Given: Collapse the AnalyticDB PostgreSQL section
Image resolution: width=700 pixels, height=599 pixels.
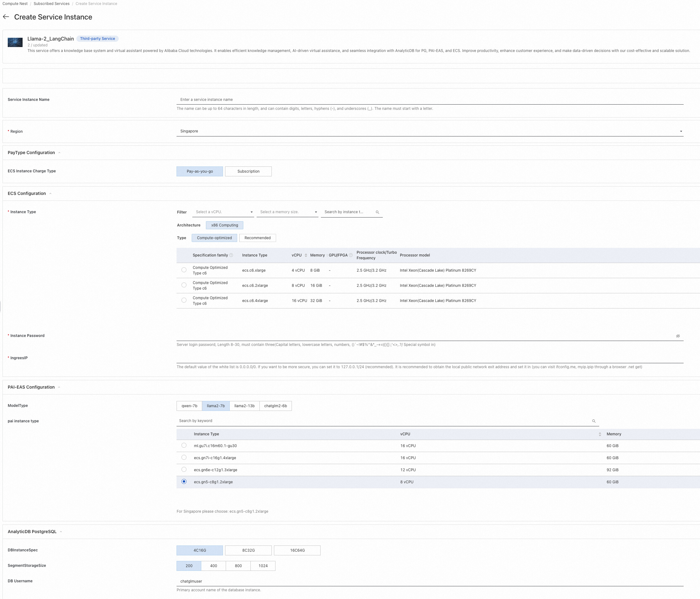Looking at the screenshot, I should [x=61, y=532].
